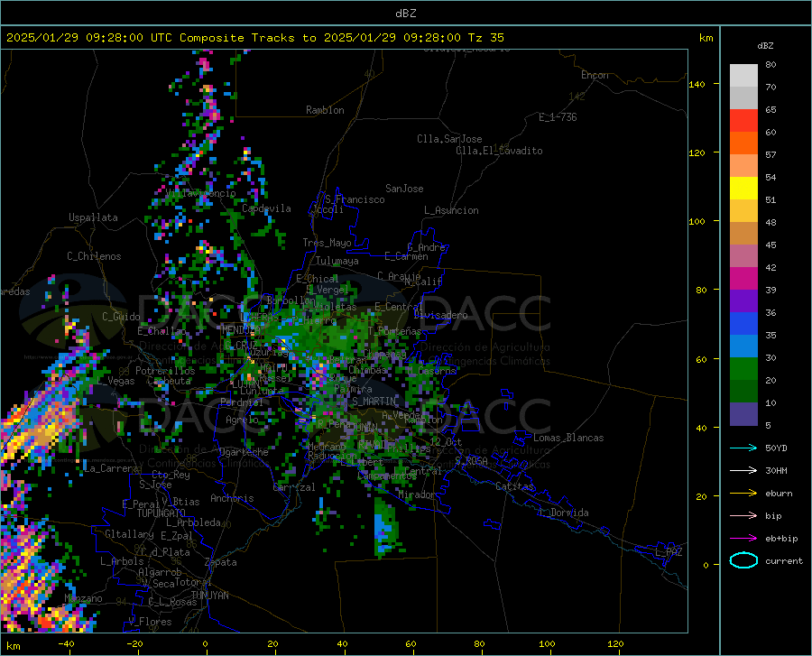This screenshot has width=812, height=656.
Task: Select the red 60-65 dBZ legend swatch
Action: click(743, 121)
